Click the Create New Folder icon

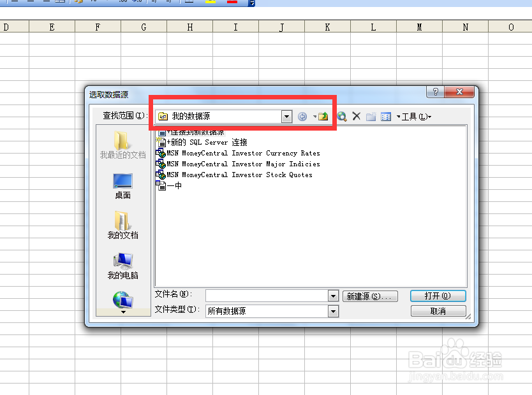371,117
